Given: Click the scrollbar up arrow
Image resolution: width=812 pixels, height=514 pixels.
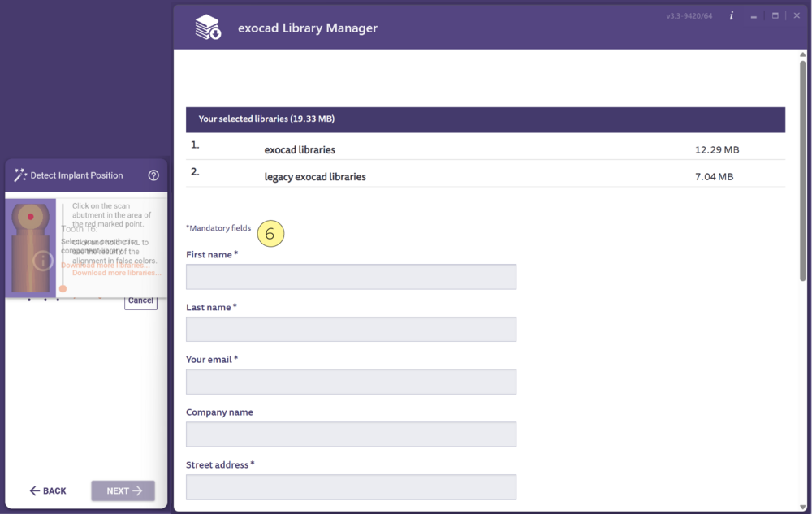Looking at the screenshot, I should 803,54.
